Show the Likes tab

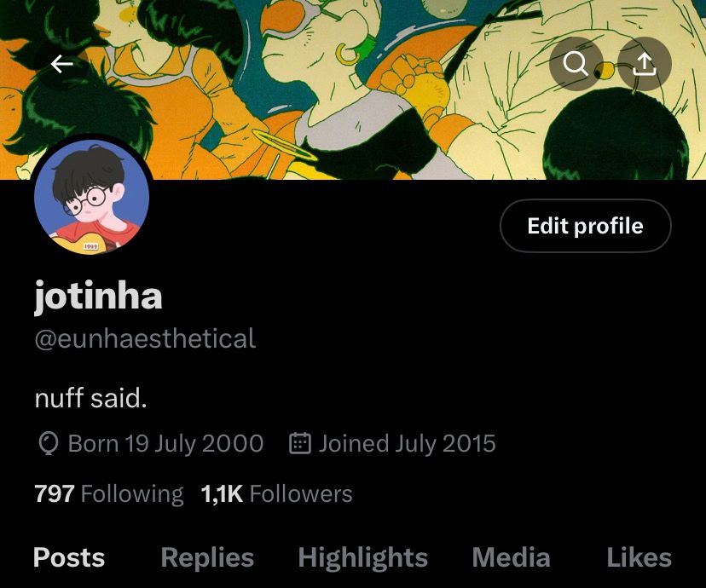pos(639,558)
